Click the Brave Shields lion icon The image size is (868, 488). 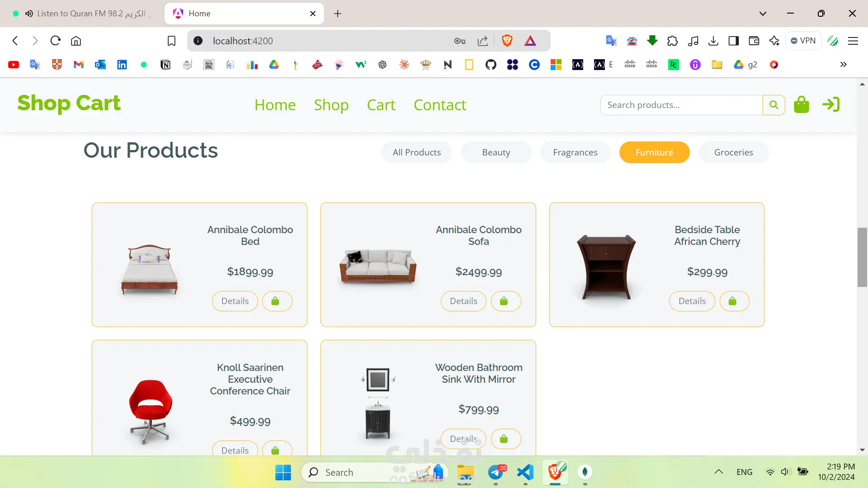(507, 41)
